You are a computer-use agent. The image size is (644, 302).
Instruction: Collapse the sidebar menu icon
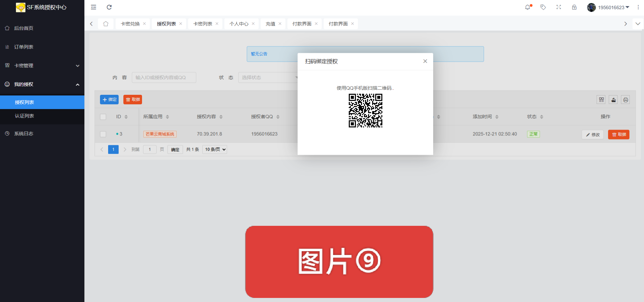94,7
